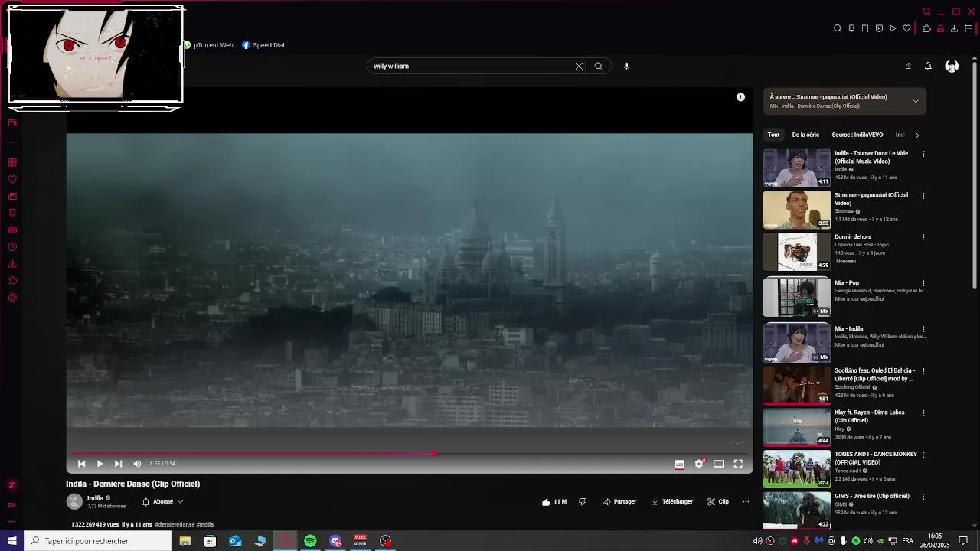
Task: Open options menu for Stromae papaoutai video
Action: (x=923, y=196)
